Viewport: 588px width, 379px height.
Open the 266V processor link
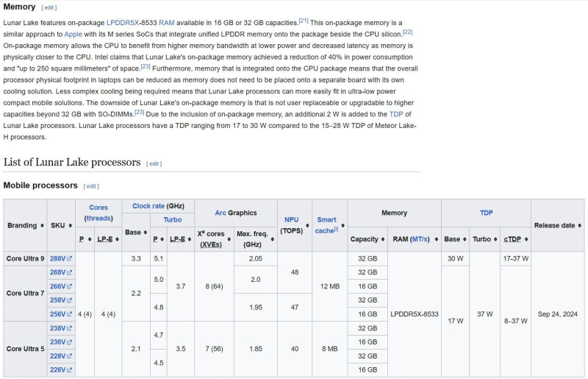point(61,286)
